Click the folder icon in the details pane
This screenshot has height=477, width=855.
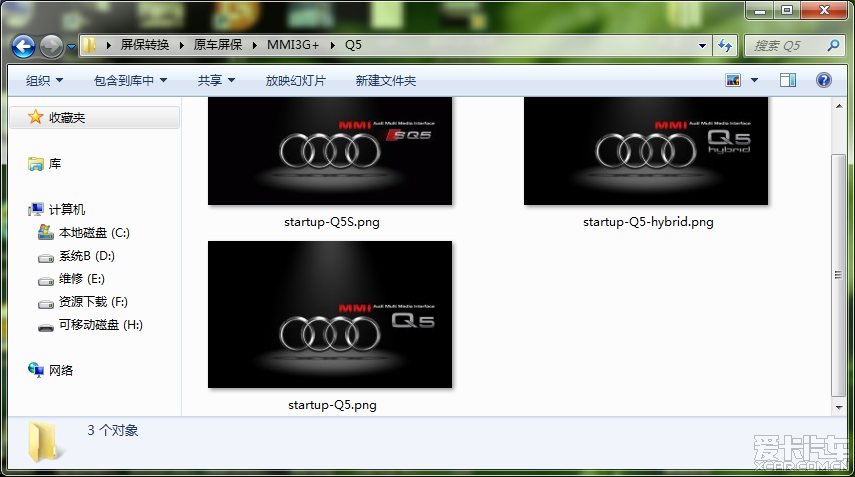click(x=44, y=442)
